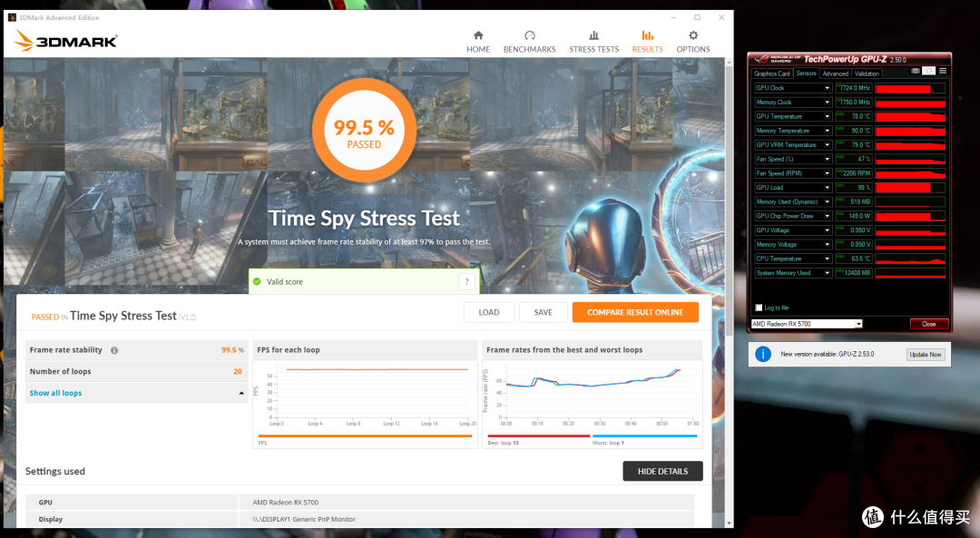This screenshot has width=980, height=538.
Task: Click the GPU Clock 1724.0 MHz value
Action: 854,88
